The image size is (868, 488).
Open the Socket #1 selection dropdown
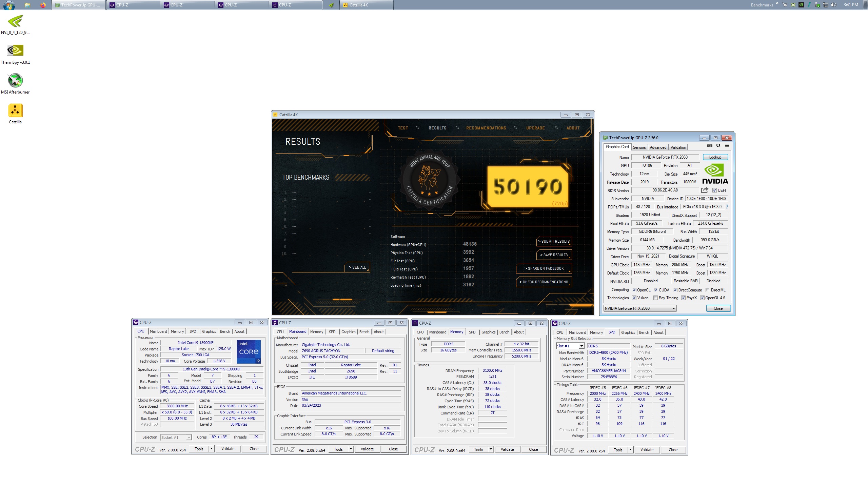pos(176,438)
